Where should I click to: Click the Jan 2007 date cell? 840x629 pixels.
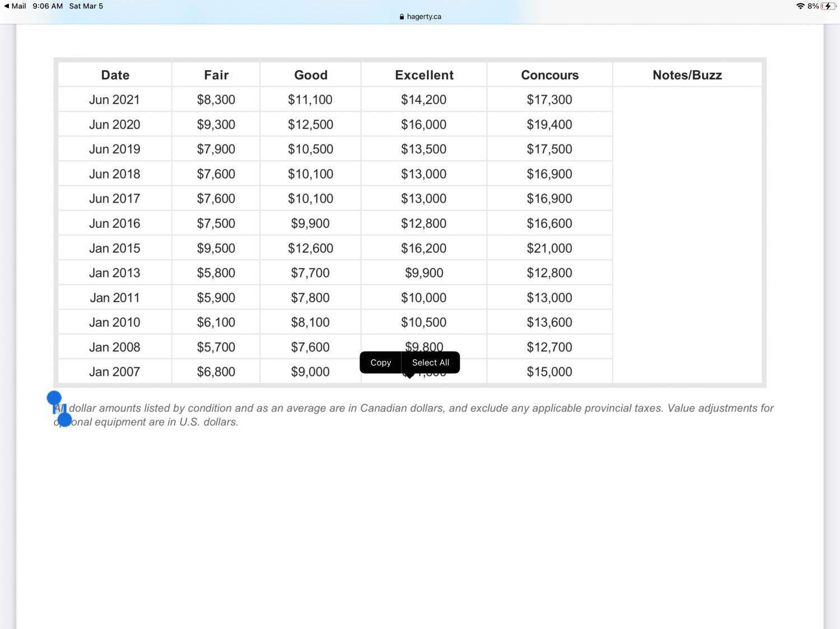click(x=114, y=372)
